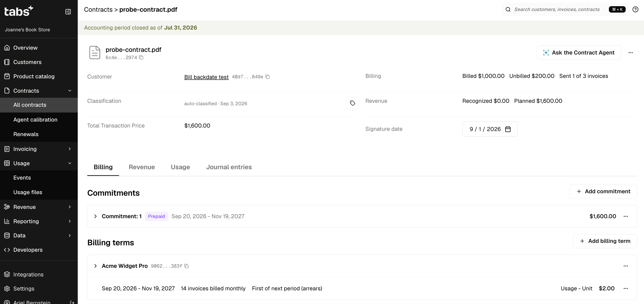This screenshot has width=644, height=304.
Task: Open Acme Widget Pro more options menu
Action: pyautogui.click(x=626, y=266)
